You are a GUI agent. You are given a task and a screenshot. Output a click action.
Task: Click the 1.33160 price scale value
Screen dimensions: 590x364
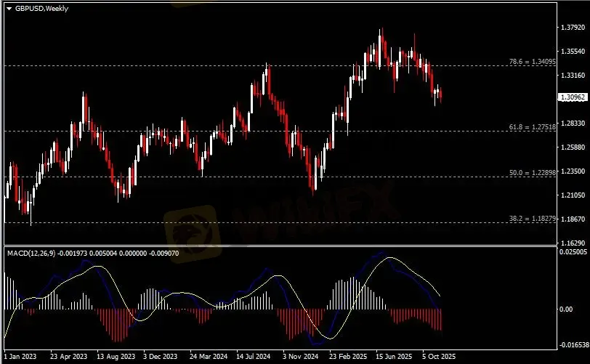pyautogui.click(x=573, y=76)
